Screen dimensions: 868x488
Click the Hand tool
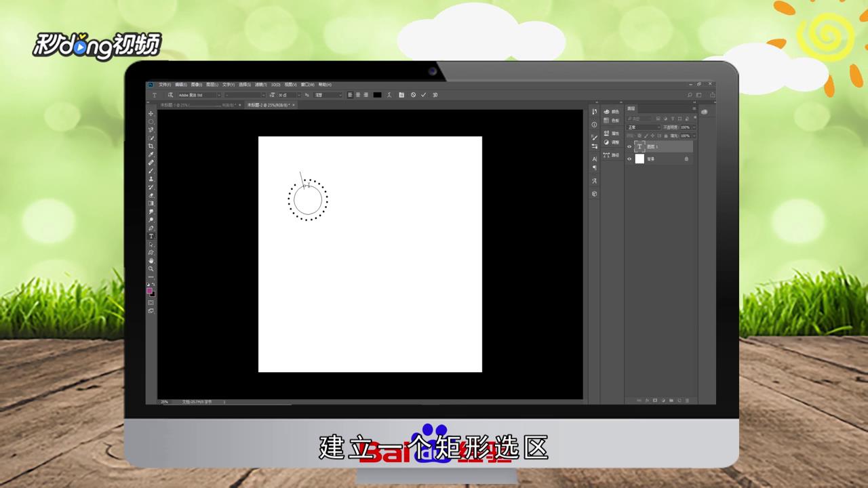150,262
